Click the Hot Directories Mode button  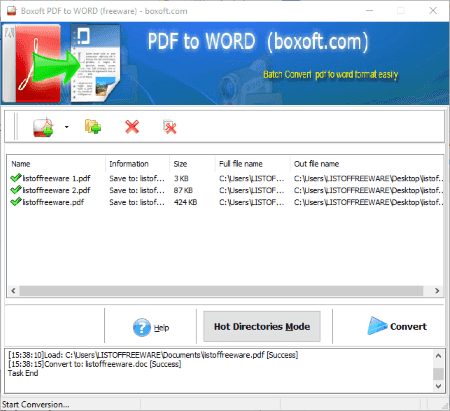coord(262,326)
